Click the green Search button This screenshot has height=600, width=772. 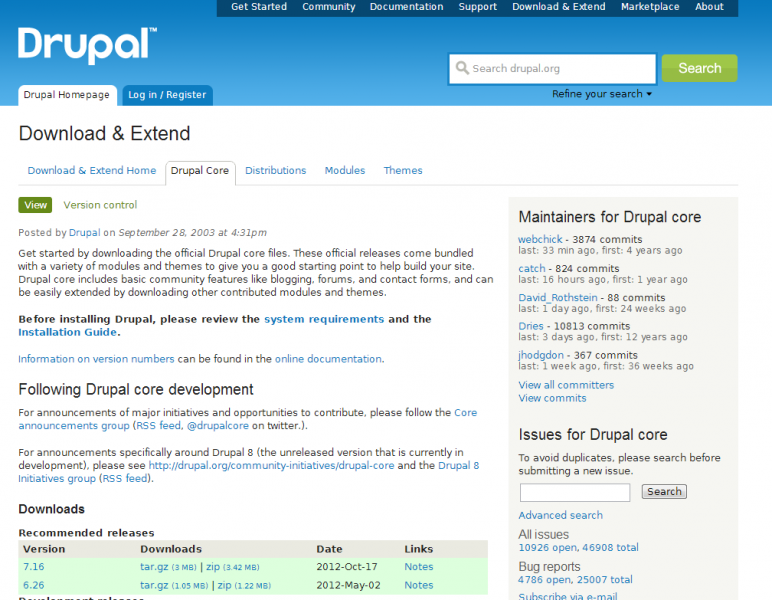(x=699, y=68)
